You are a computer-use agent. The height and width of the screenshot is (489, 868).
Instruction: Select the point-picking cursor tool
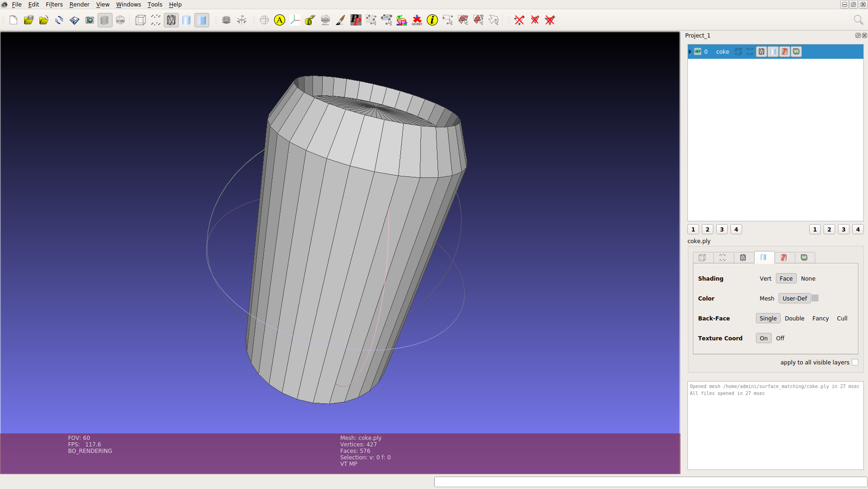(371, 20)
